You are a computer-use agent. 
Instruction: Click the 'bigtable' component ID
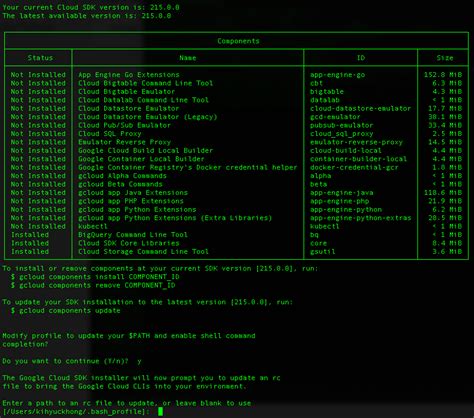coord(327,91)
